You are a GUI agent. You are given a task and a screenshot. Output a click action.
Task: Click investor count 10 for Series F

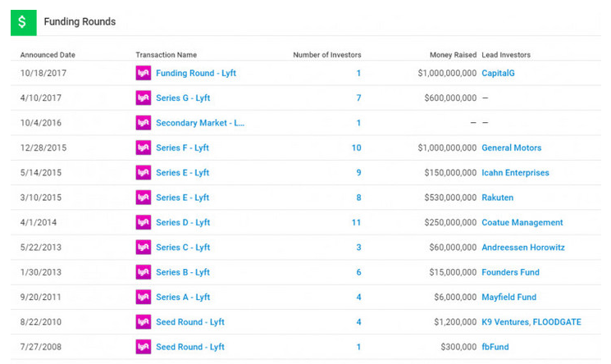click(x=356, y=148)
